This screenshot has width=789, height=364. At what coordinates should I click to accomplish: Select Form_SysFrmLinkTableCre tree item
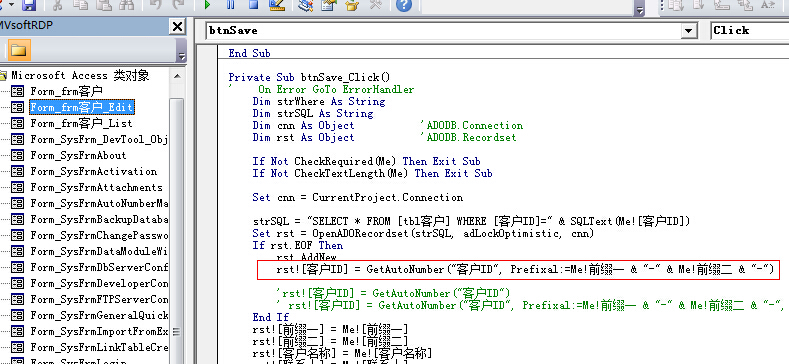tap(99, 347)
